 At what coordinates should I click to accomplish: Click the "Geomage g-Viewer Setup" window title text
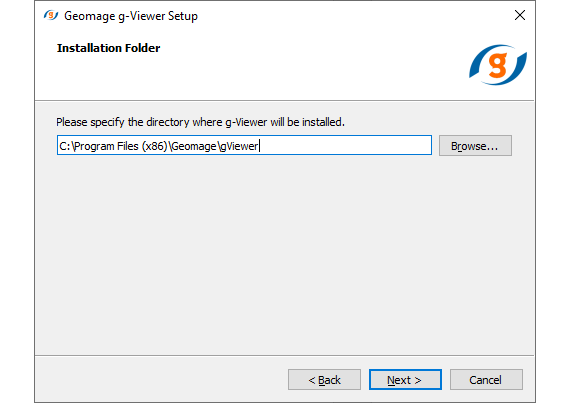tap(131, 16)
